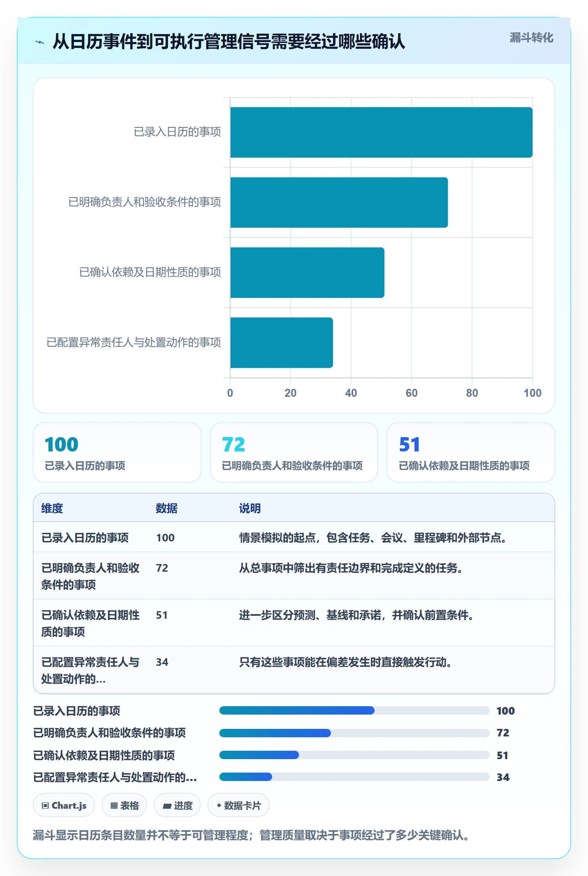
Task: Click the chart bar for 已确认依赖及日期性质的事项
Action: pyautogui.click(x=307, y=273)
